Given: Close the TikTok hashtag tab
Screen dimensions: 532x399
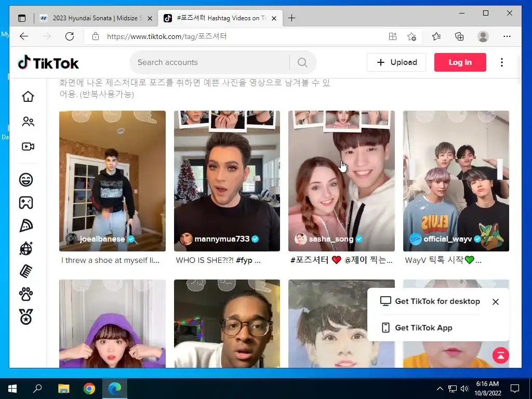Looking at the screenshot, I should tap(274, 18).
